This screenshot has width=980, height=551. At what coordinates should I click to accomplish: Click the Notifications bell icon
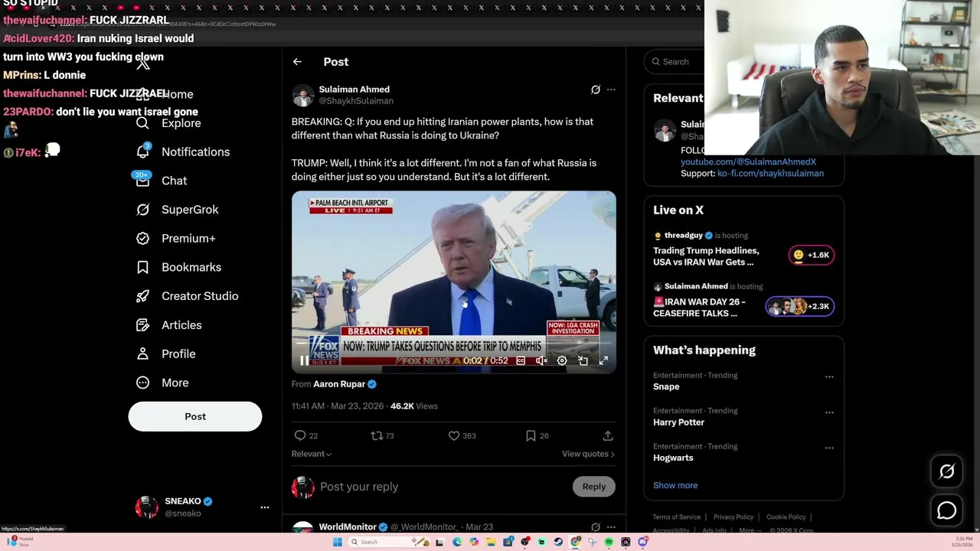pyautogui.click(x=142, y=152)
